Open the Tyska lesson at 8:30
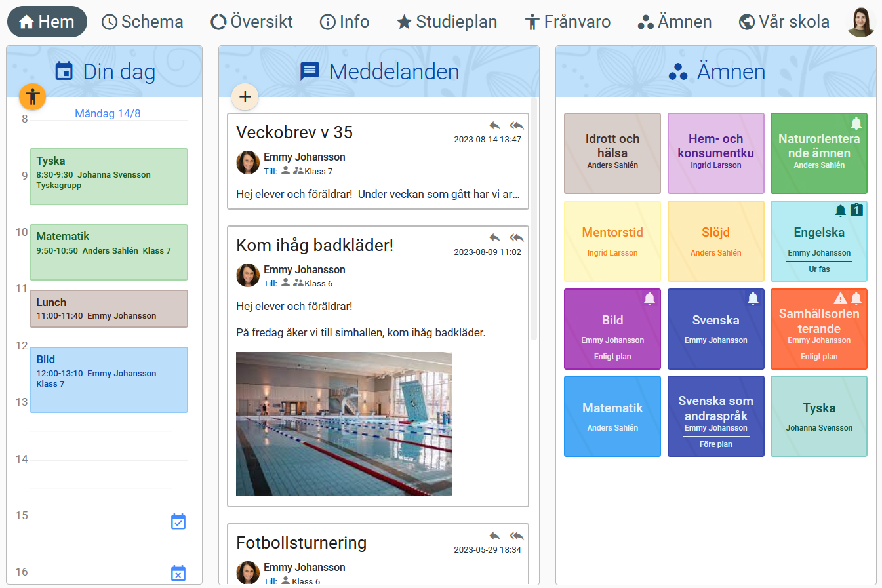This screenshot has height=588, width=882. click(109, 176)
